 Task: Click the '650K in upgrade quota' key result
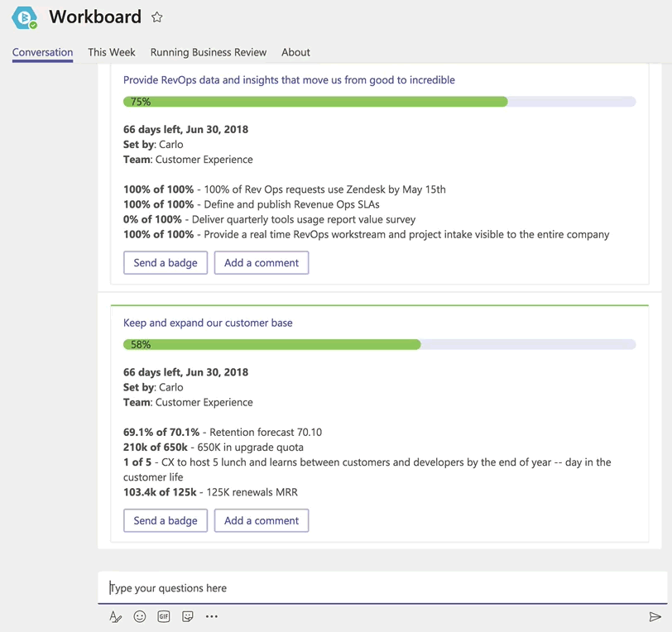214,448
